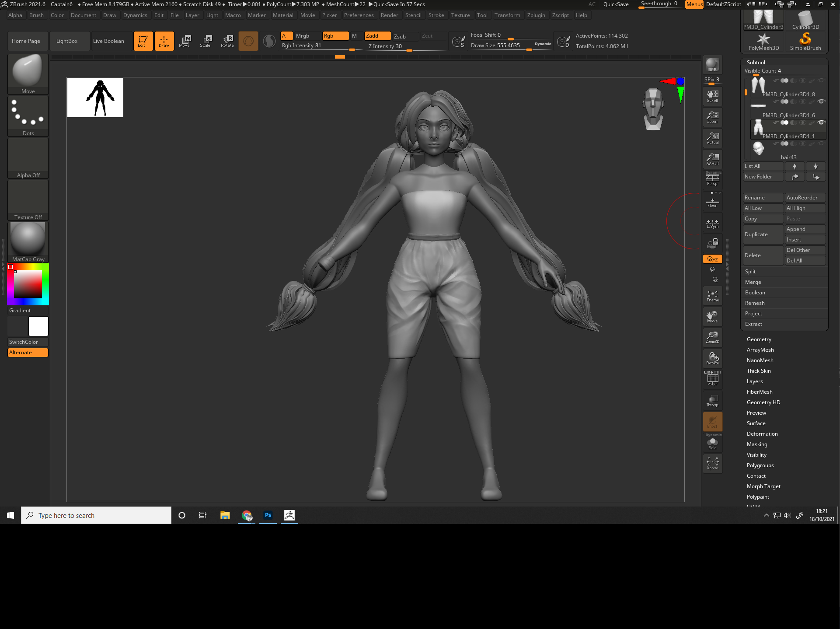The image size is (840, 629).
Task: Activate Solo mode icon
Action: (712, 444)
